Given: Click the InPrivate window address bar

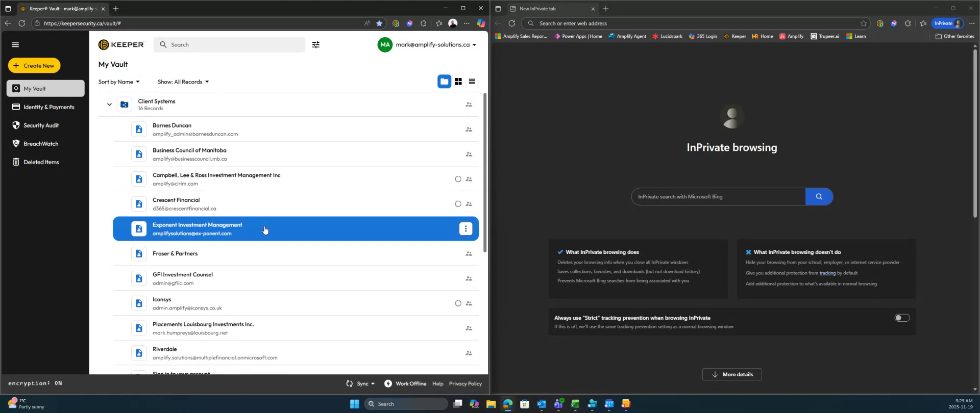Looking at the screenshot, I should 696,23.
